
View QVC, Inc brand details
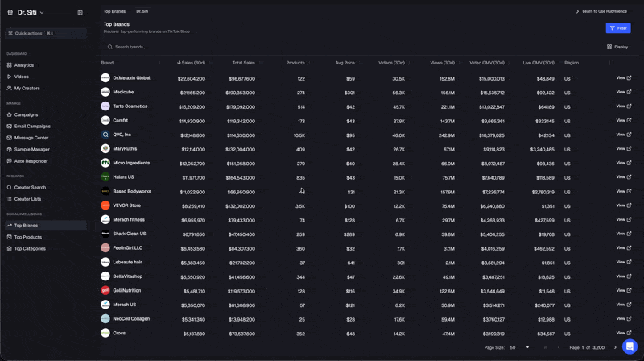pyautogui.click(x=623, y=135)
